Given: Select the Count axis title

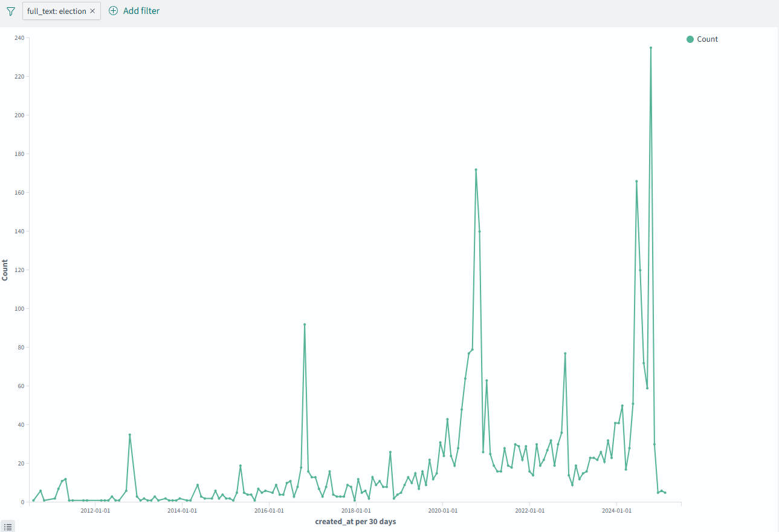Looking at the screenshot, I should click(x=5, y=270).
